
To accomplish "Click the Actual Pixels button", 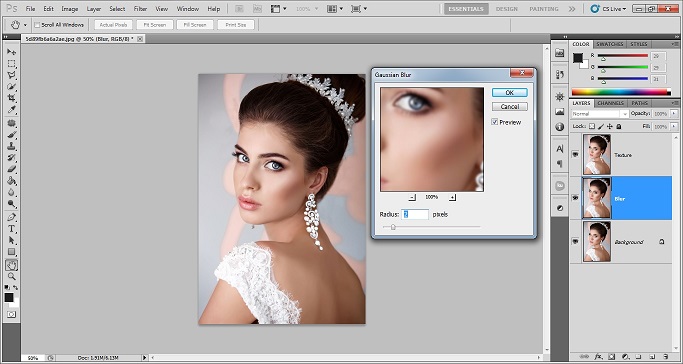I will click(113, 25).
